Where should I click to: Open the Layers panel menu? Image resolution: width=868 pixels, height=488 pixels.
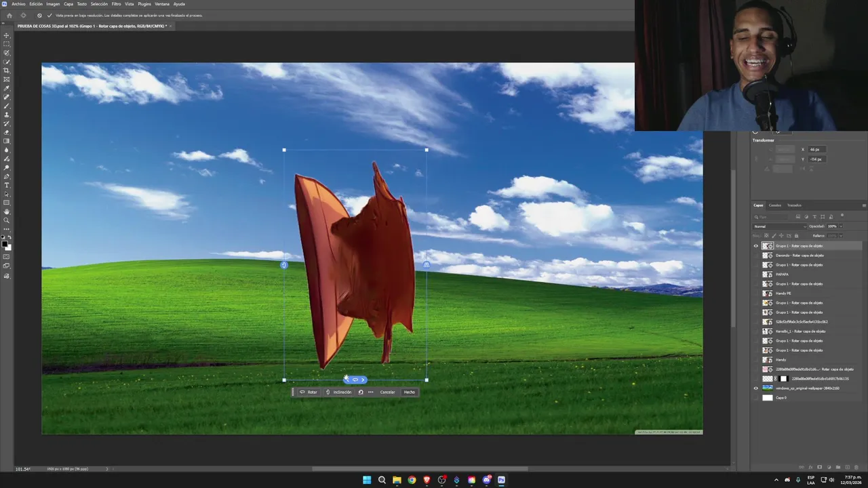coord(864,205)
